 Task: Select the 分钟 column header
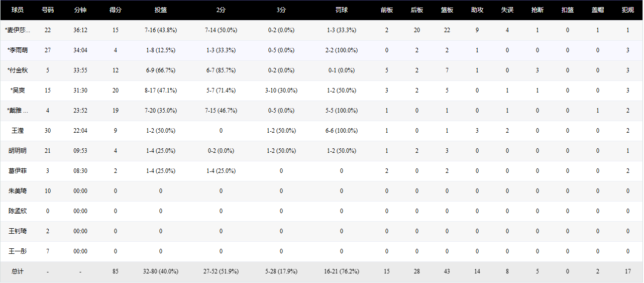[80, 10]
